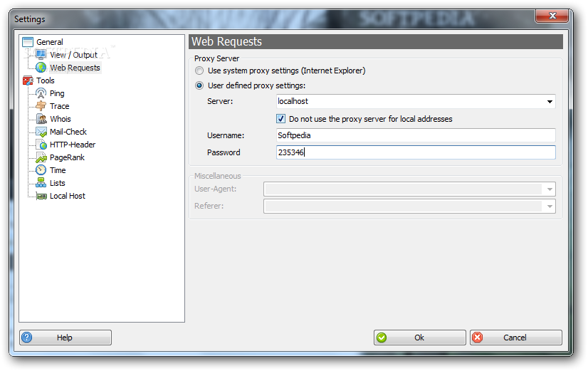588x371 pixels.
Task: Click the HTTP-Header document icon
Action: coord(41,145)
